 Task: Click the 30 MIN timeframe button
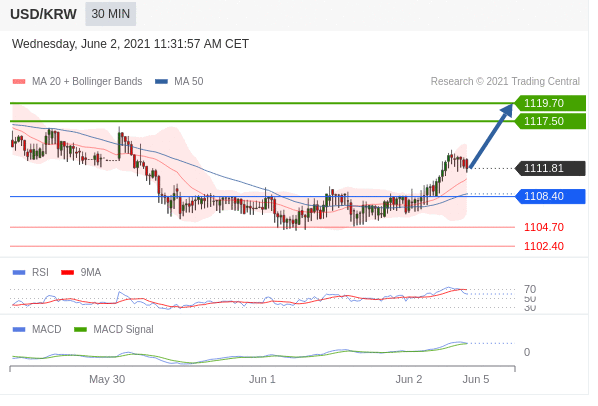(111, 14)
